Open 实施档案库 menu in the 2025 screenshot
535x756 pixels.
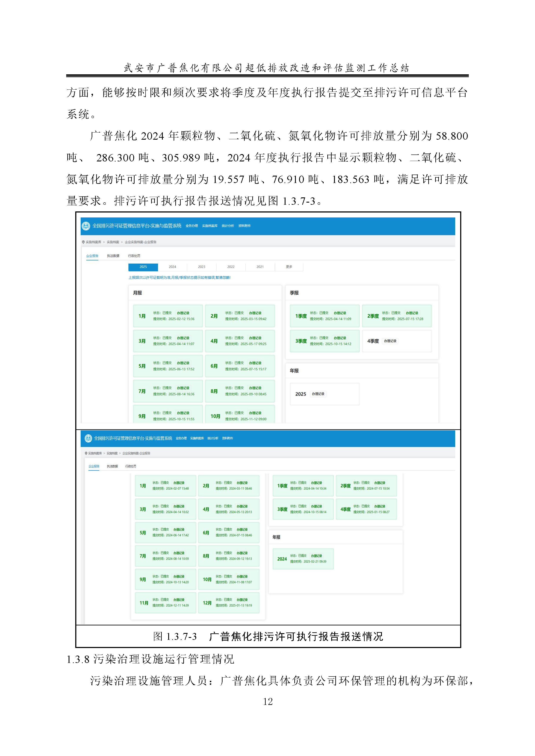(x=210, y=226)
